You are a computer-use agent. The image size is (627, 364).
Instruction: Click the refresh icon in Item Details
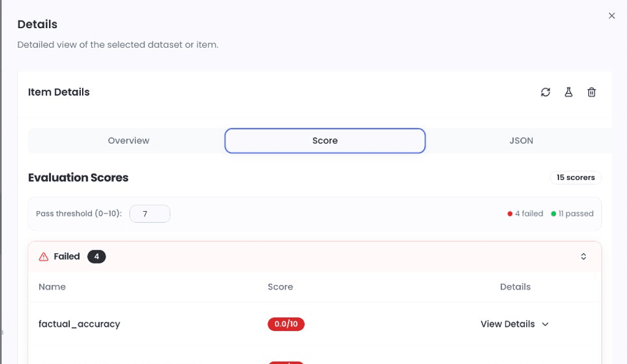point(546,92)
